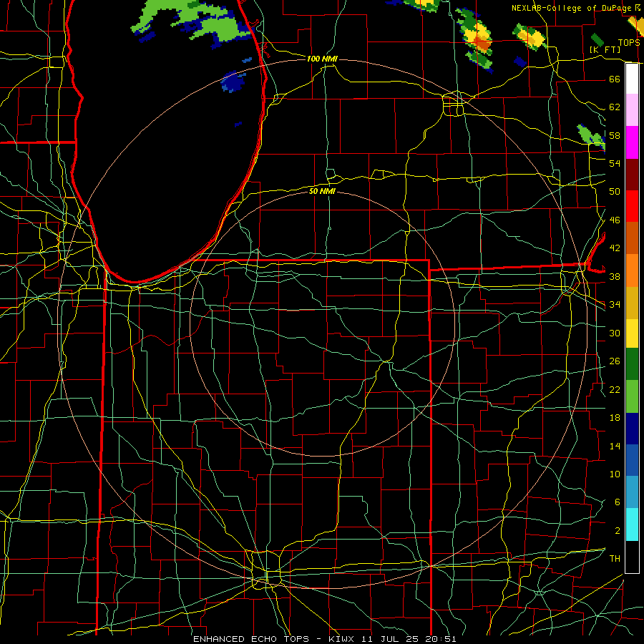Select the '22' legend value
The image size is (644, 644).
615,389
